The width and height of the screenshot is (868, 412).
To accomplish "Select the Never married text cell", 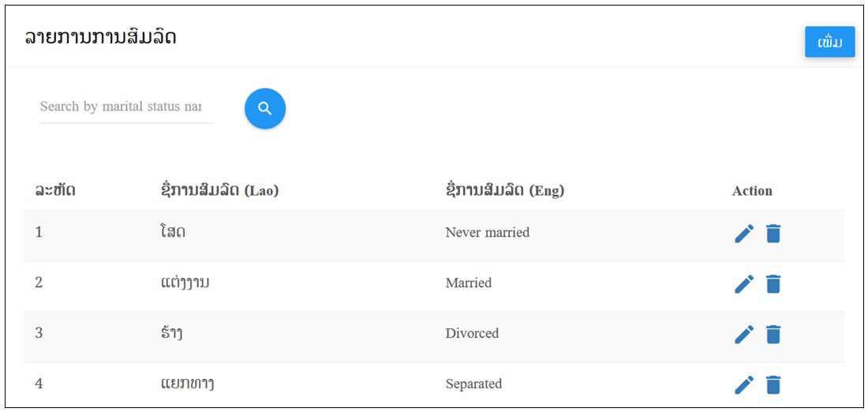I will pos(487,233).
